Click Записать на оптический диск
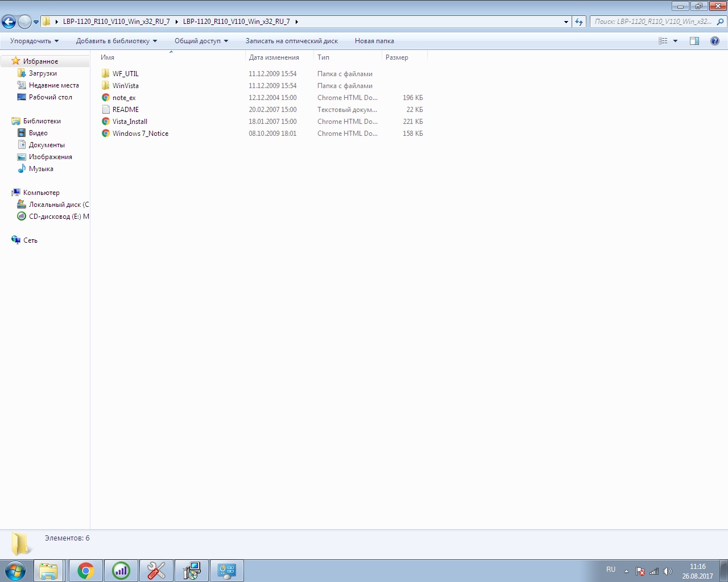Screen dimensions: 728x582 click(291, 41)
